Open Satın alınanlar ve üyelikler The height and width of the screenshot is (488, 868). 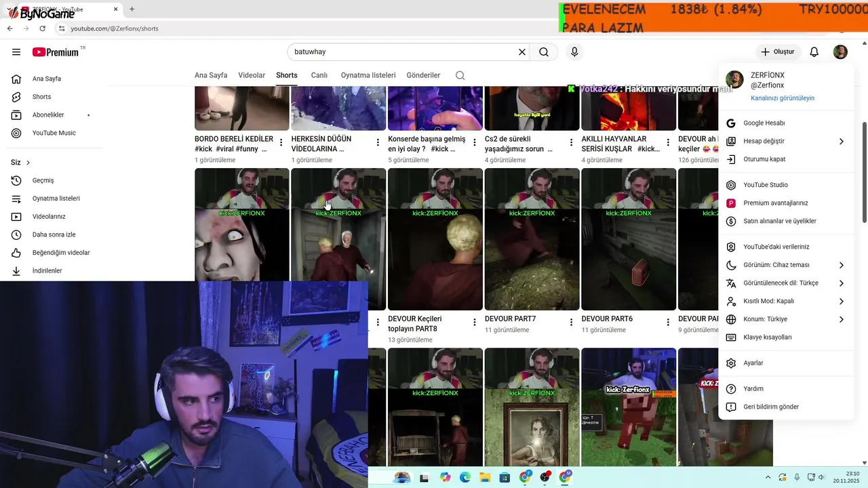point(786,221)
